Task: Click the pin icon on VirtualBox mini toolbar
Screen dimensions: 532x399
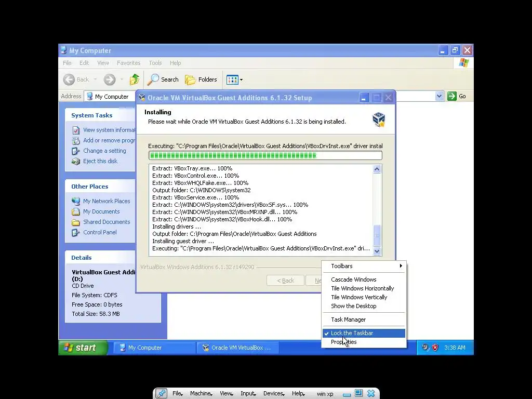Action: tap(161, 394)
